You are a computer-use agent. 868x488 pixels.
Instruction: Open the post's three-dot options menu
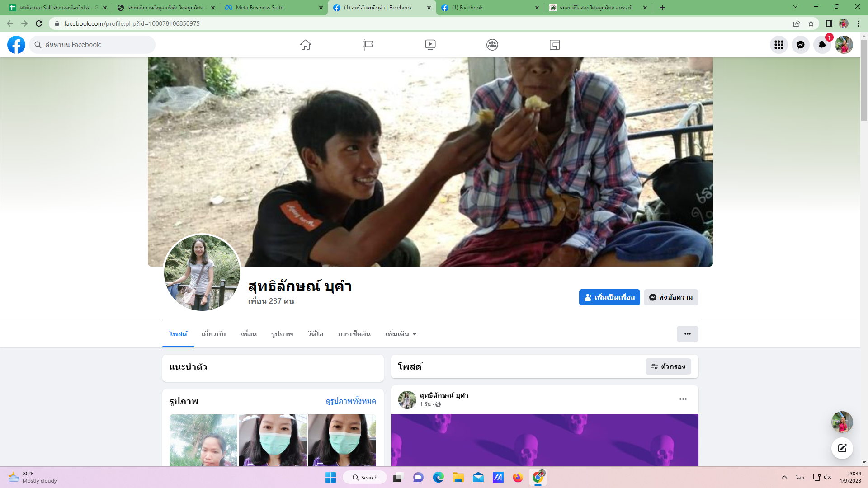pos(683,399)
